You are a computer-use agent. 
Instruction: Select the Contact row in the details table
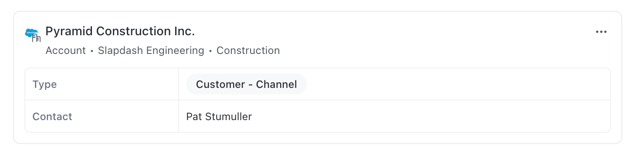318,117
